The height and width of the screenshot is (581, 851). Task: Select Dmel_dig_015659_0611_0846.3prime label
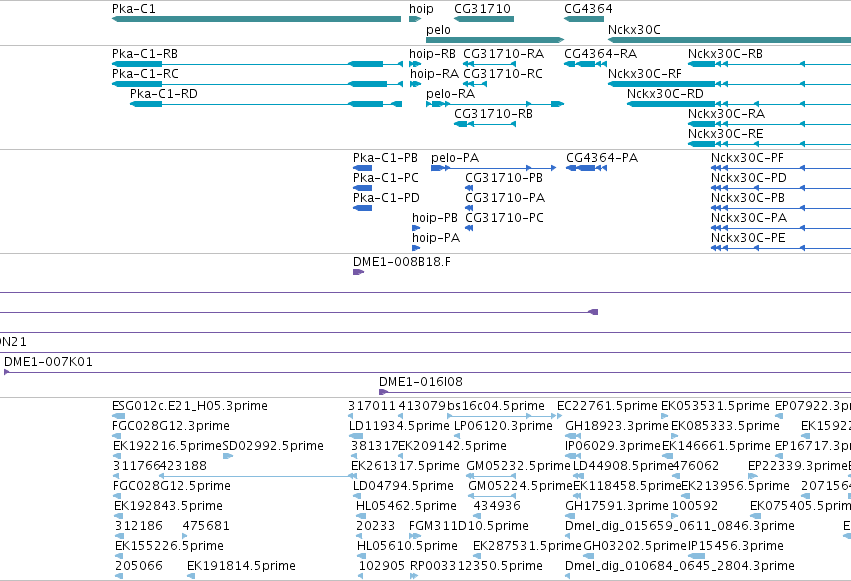click(680, 526)
